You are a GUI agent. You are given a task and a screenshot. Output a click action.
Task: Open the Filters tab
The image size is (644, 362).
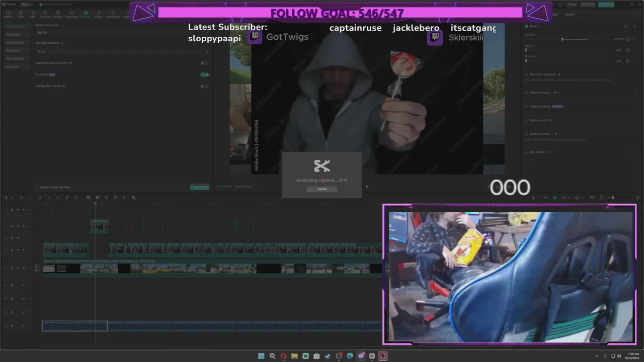tap(99, 14)
